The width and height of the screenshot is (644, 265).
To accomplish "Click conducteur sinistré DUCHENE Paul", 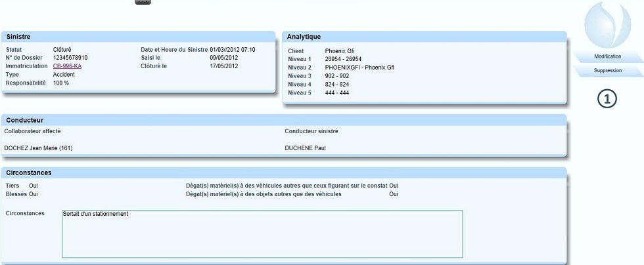I will pos(305,148).
